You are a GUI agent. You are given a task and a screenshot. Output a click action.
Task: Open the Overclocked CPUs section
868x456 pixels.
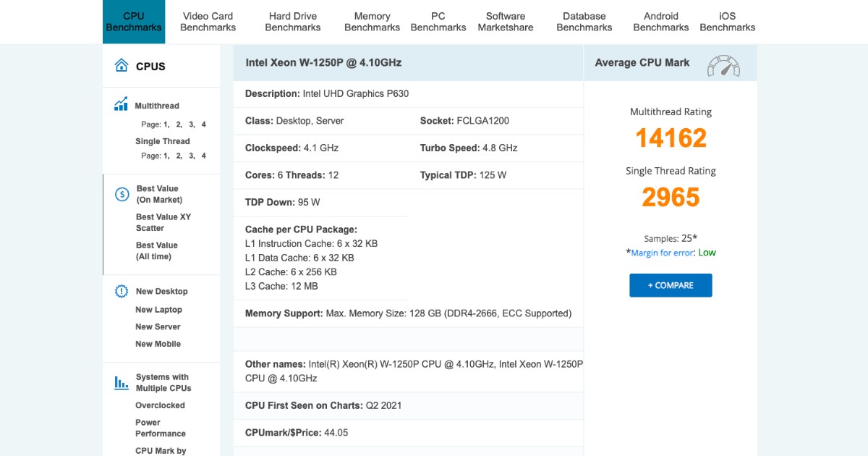click(x=161, y=405)
